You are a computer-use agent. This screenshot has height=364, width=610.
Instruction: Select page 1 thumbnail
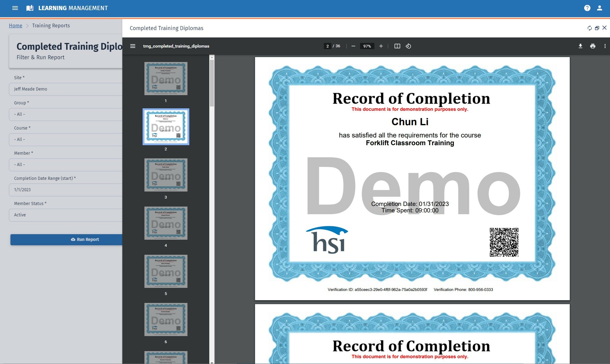click(166, 79)
